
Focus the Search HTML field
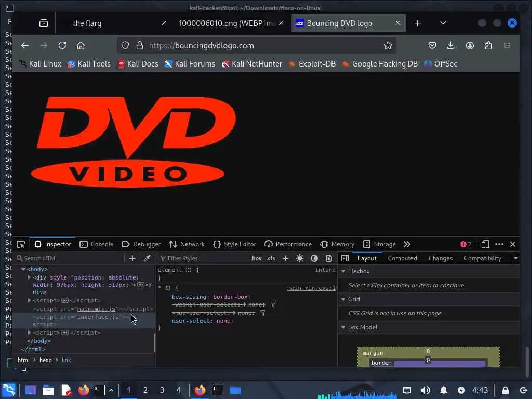point(70,258)
